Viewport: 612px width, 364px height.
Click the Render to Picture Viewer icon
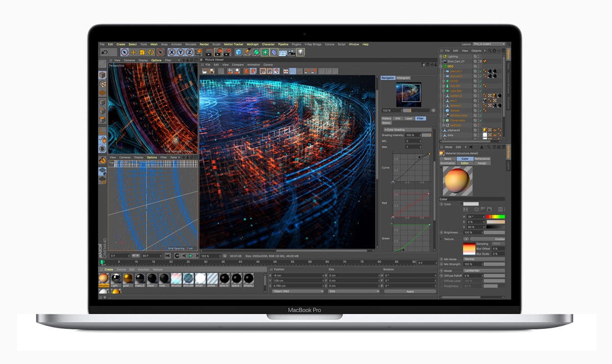pos(218,53)
